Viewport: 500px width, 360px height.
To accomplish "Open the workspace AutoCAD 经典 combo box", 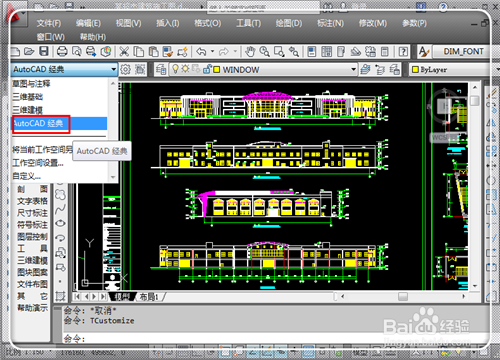I will pyautogui.click(x=64, y=69).
